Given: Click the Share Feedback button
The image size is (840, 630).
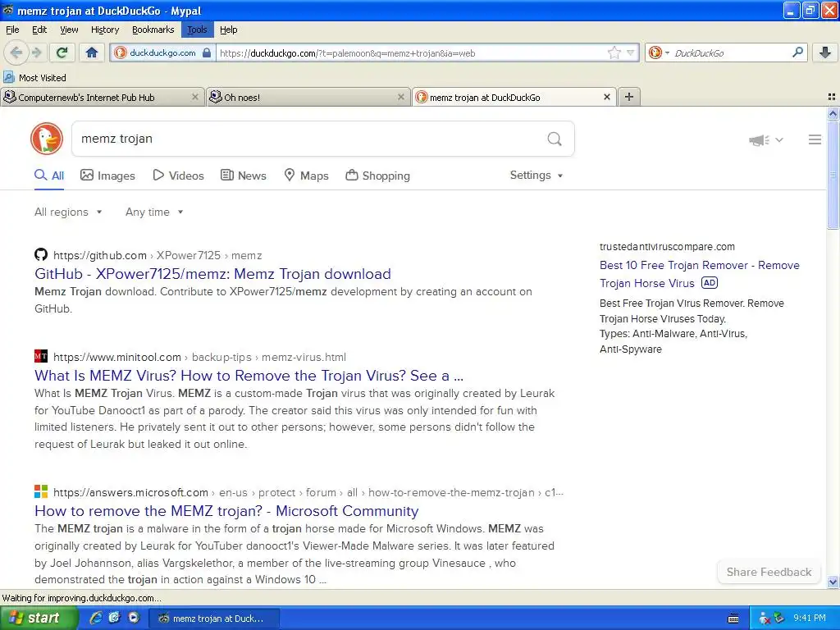Looking at the screenshot, I should (x=769, y=572).
